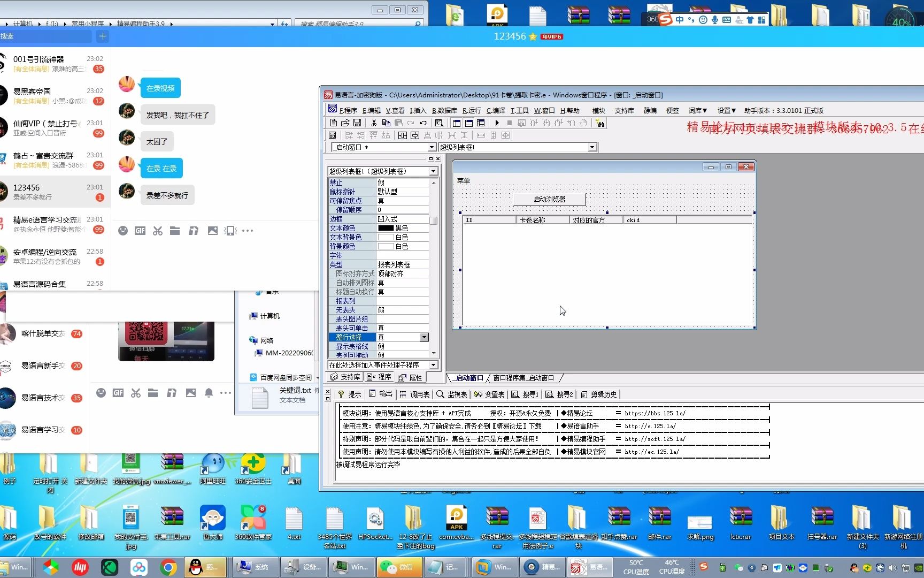The width and height of the screenshot is (924, 578).
Task: Open the property panel object selector dropdown
Action: coord(433,171)
